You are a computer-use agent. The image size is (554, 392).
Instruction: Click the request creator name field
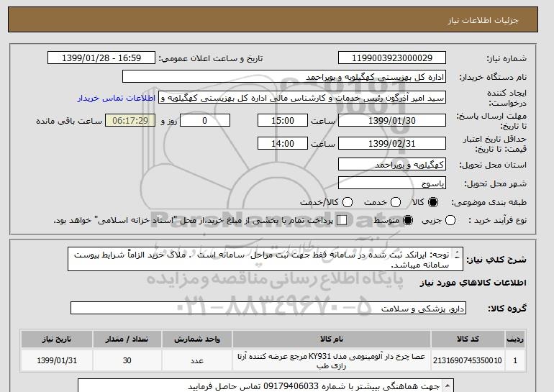click(302, 98)
